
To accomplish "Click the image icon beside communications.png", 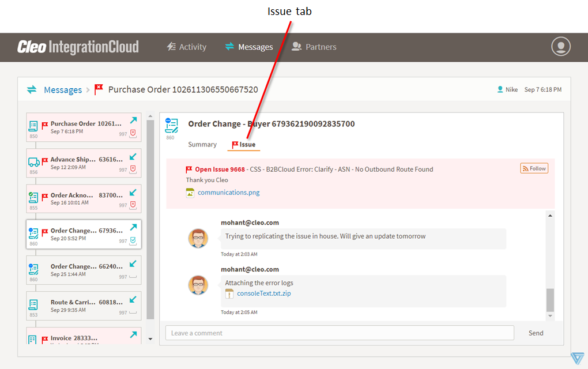I will (189, 193).
